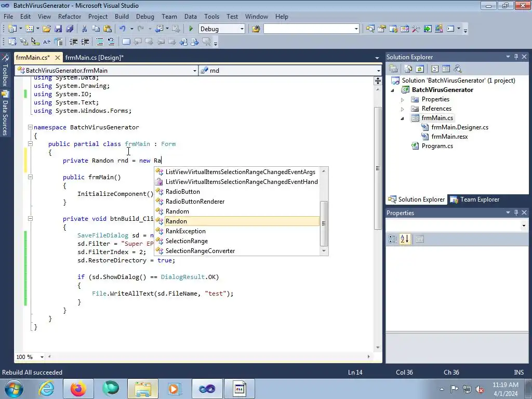
Task: Click IntelliSense list scroll-down arrow
Action: click(324, 251)
